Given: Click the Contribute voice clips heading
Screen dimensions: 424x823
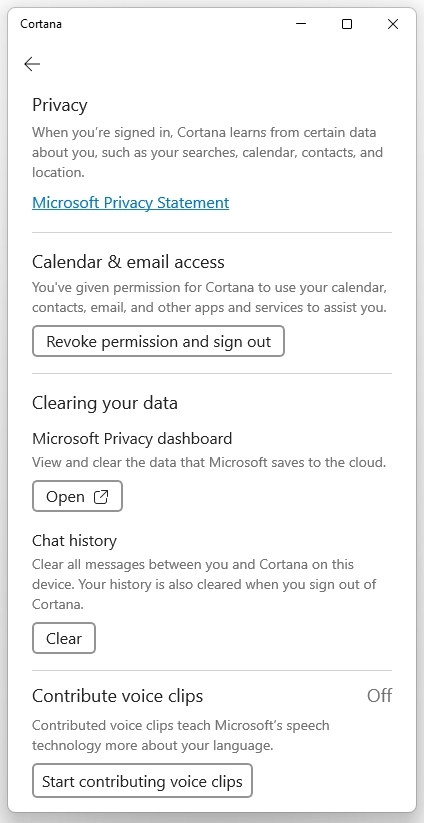Looking at the screenshot, I should point(118,696).
